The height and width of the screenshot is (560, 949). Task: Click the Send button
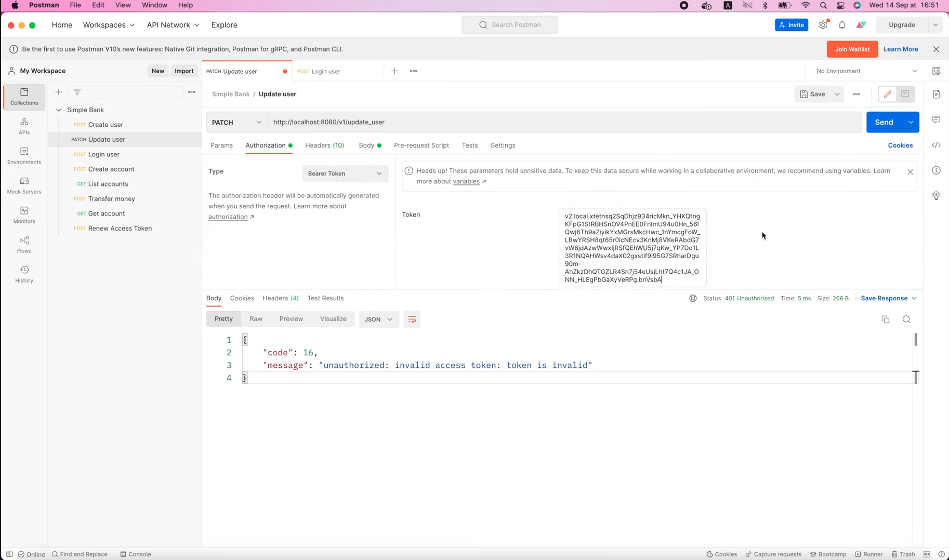point(884,122)
